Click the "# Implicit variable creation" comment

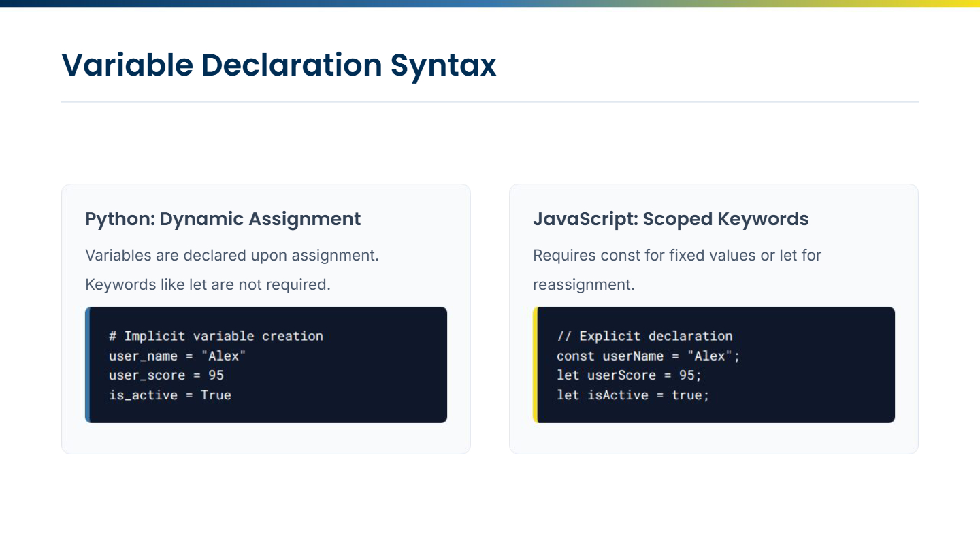pyautogui.click(x=216, y=336)
